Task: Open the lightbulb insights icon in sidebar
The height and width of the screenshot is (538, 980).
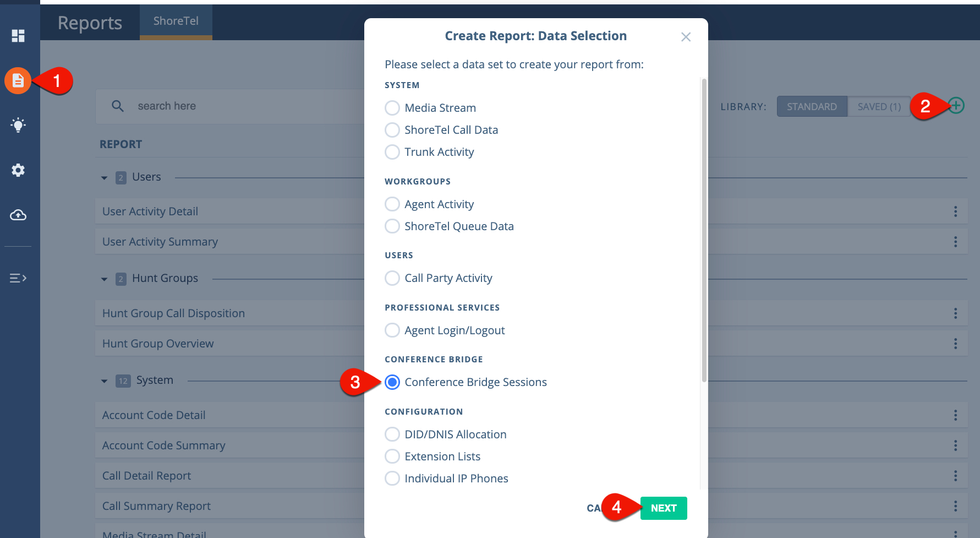Action: [x=18, y=125]
